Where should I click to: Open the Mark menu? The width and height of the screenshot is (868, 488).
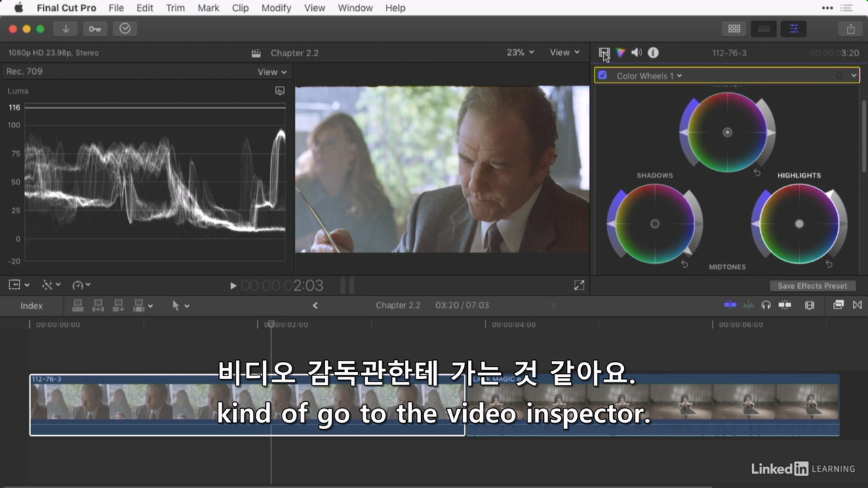208,8
